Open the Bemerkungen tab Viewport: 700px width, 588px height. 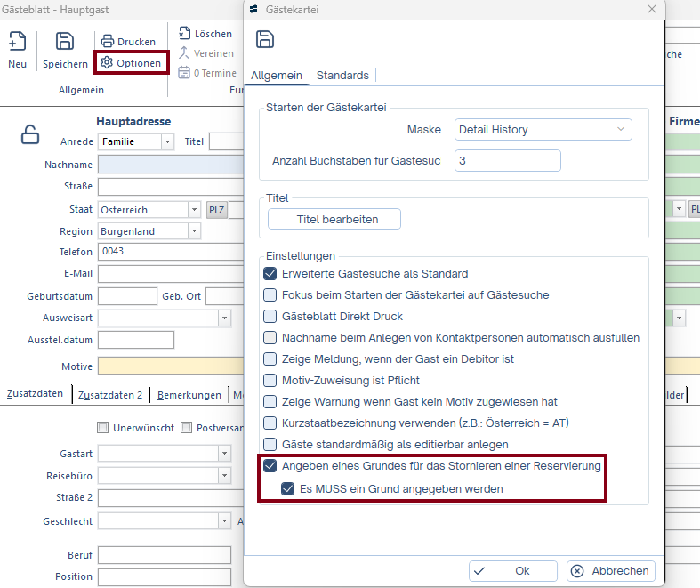click(x=191, y=395)
